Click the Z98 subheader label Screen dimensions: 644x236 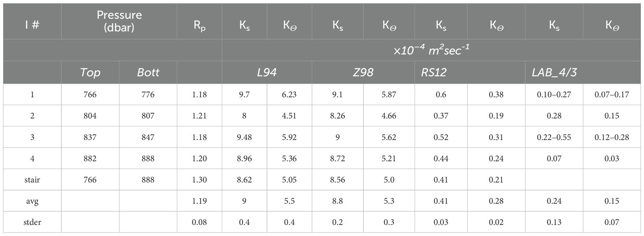coord(363,73)
